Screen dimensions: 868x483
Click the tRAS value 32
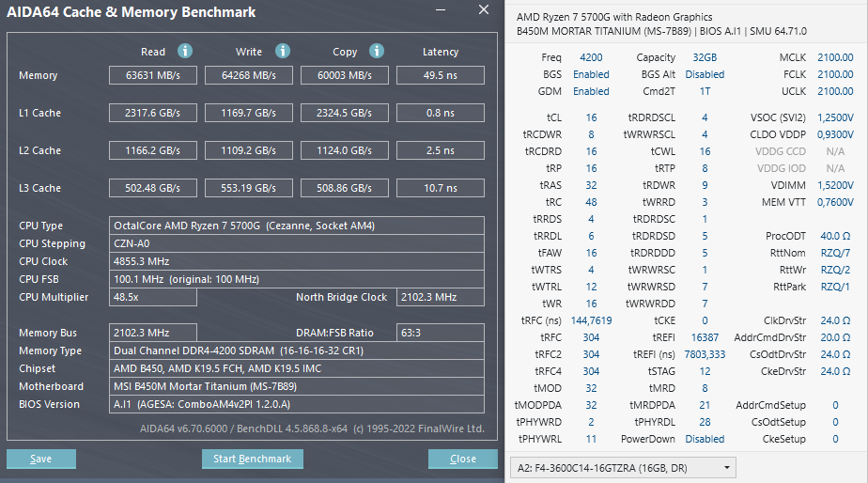(x=591, y=185)
